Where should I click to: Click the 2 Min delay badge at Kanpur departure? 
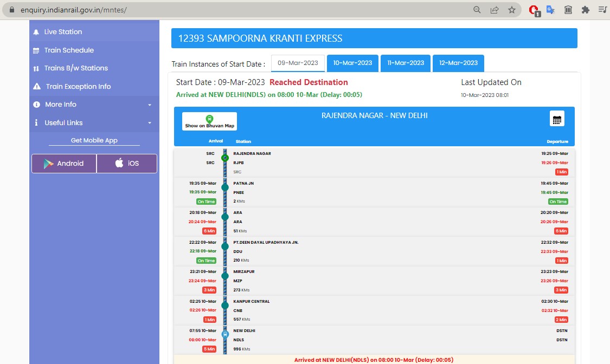[561, 320]
